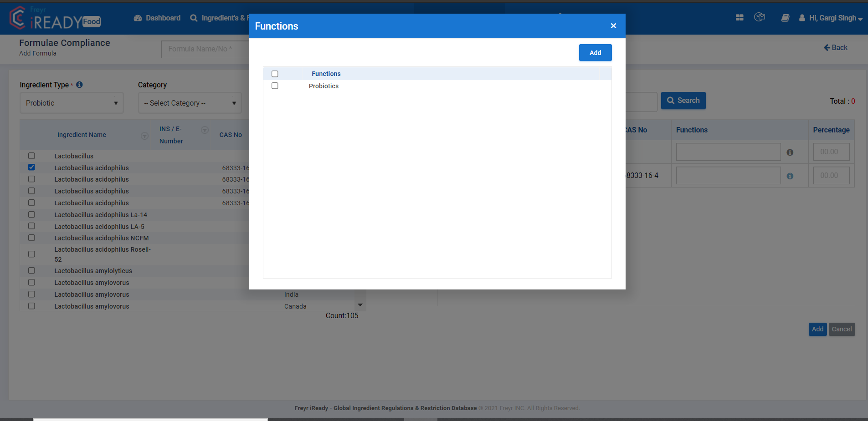Select all functions via the header checkbox
The image size is (868, 421).
click(x=275, y=73)
